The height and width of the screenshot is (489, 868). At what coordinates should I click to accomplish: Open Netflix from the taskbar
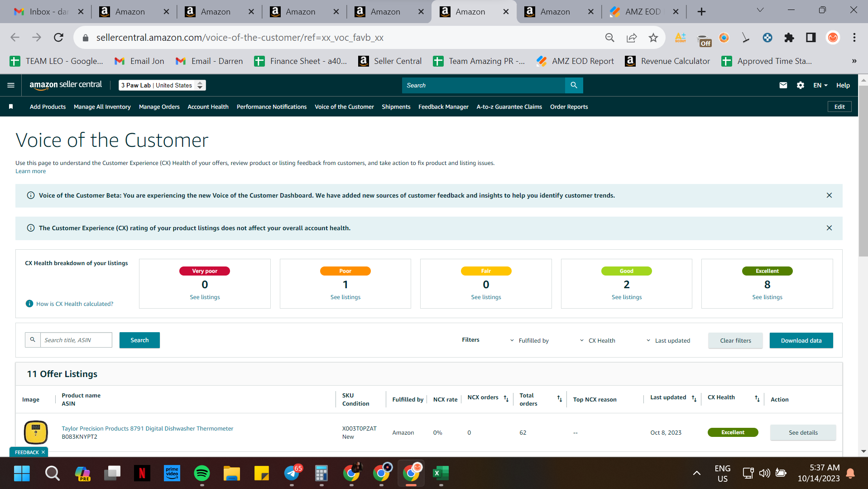click(x=142, y=473)
